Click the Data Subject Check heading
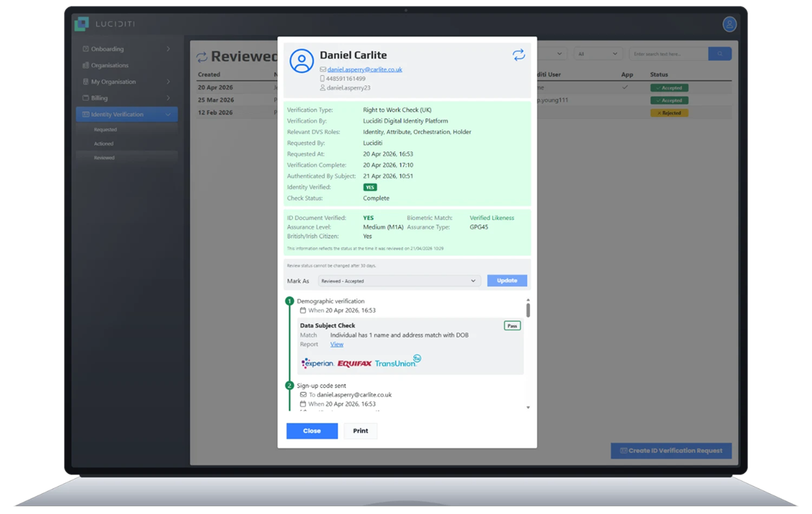 [x=328, y=326]
